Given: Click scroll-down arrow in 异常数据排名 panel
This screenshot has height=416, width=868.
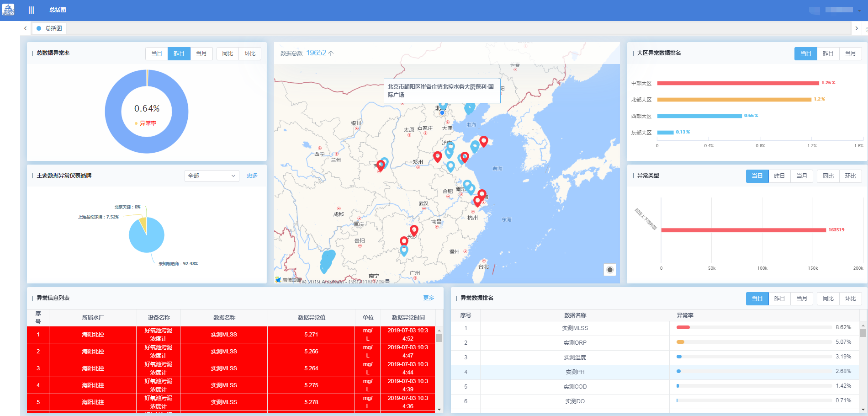Looking at the screenshot, I should click(863, 410).
